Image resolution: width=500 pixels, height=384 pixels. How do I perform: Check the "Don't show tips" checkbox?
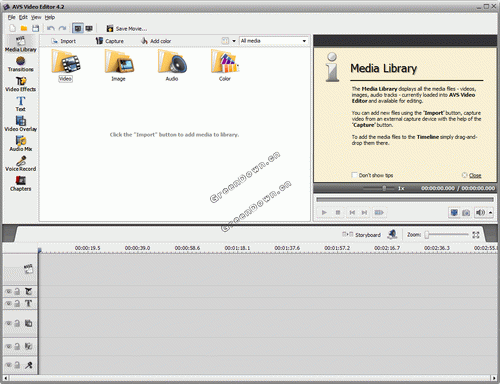point(354,175)
